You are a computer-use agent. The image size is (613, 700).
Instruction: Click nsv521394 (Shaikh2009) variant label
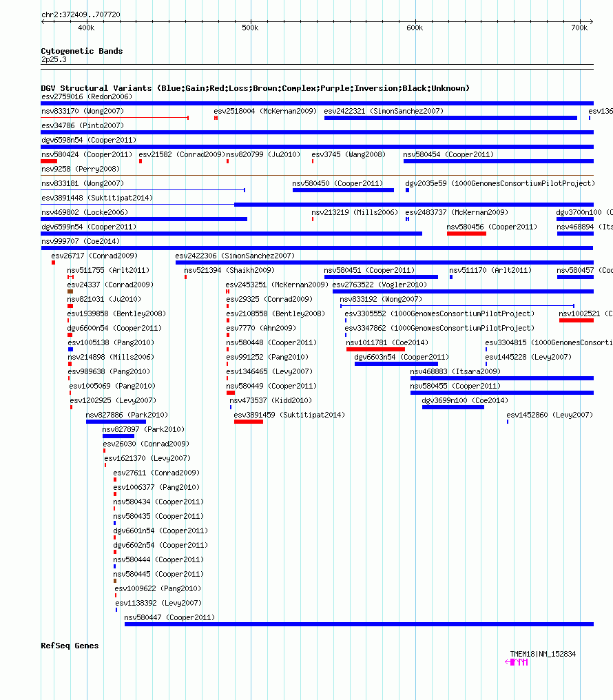tap(229, 271)
